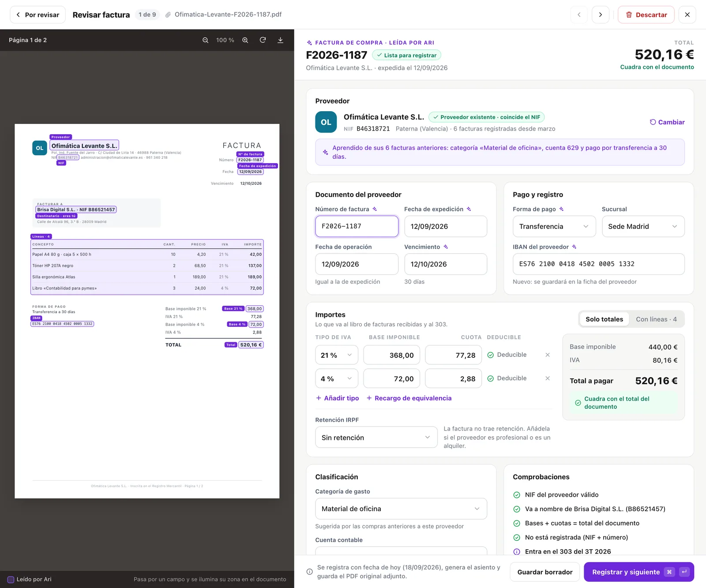Focus the Vencimiento date field
Viewport: 706px width, 588px height.
pyautogui.click(x=446, y=264)
